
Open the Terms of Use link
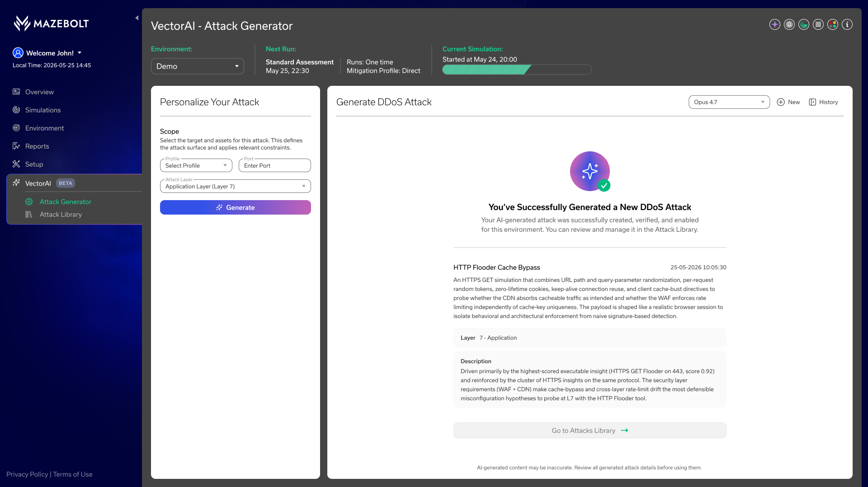coord(73,474)
